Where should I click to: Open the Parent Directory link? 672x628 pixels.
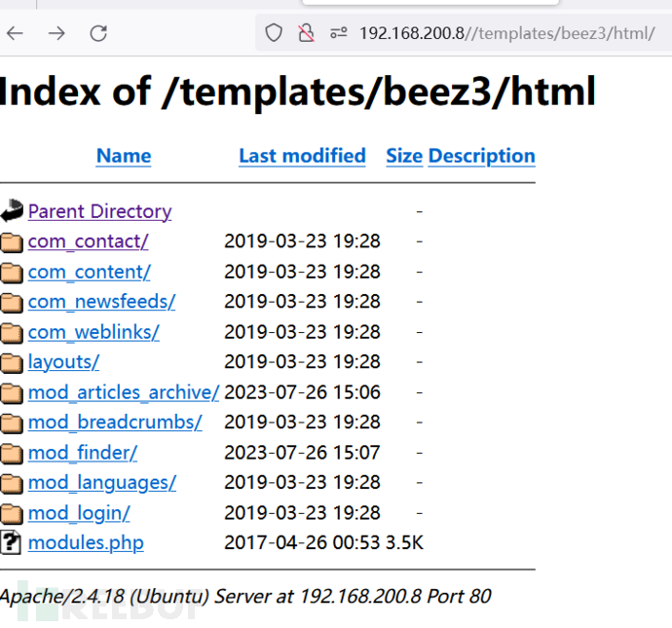coord(99,211)
